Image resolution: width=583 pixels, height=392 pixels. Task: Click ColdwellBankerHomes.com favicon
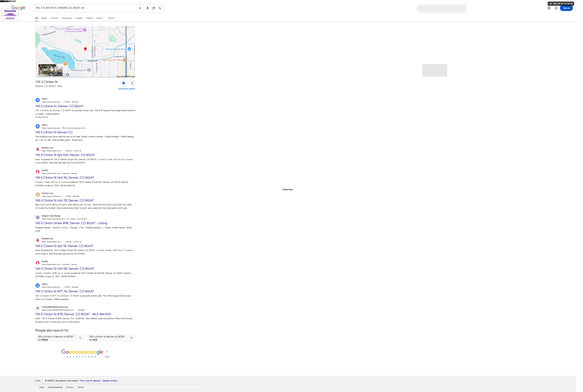coord(37,308)
